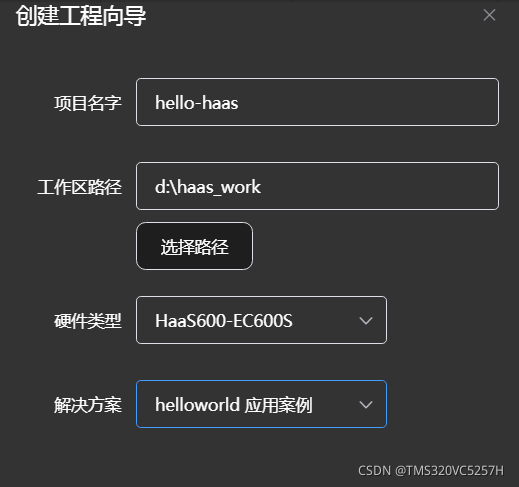519x487 pixels.
Task: Click the CSDN watermark word
Action: tap(374, 471)
